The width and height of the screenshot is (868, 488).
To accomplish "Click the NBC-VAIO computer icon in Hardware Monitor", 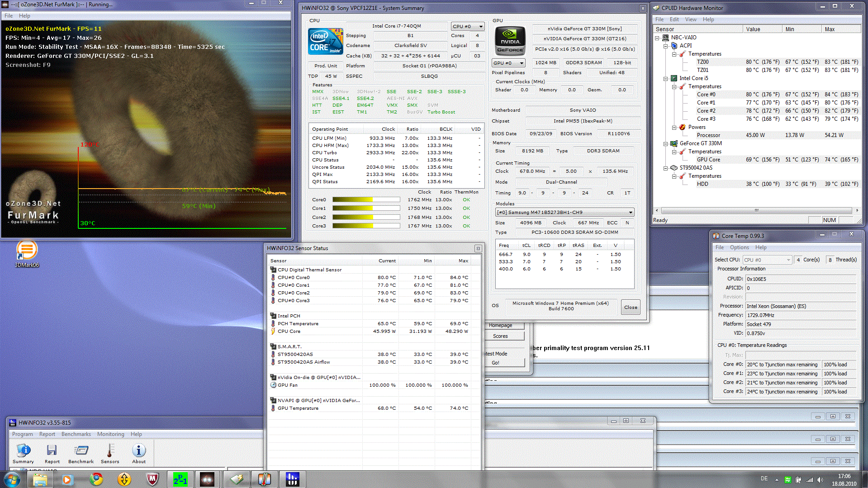I will tap(666, 38).
